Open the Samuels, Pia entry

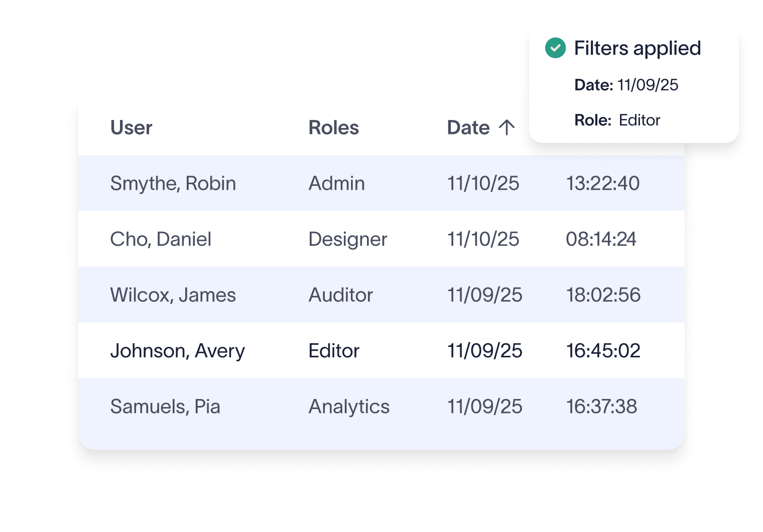coord(165,406)
